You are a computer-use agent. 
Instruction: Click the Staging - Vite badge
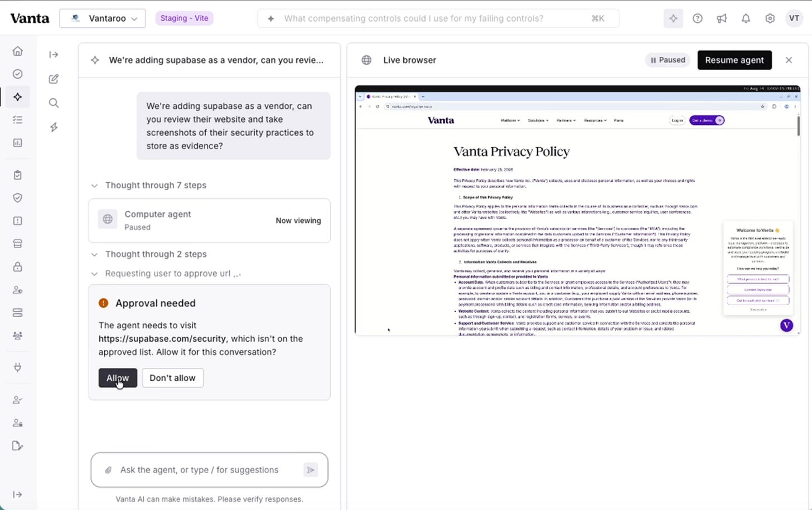(184, 18)
